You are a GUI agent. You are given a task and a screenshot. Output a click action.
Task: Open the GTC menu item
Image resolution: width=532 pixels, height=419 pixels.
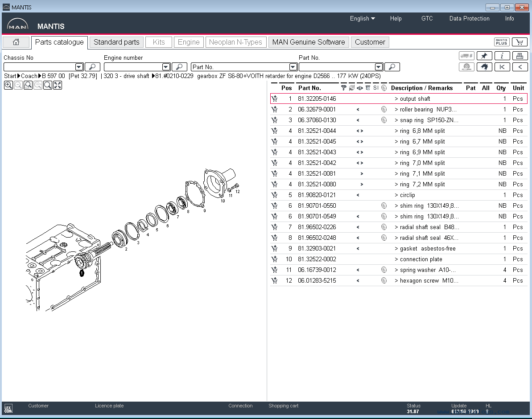coord(427,19)
